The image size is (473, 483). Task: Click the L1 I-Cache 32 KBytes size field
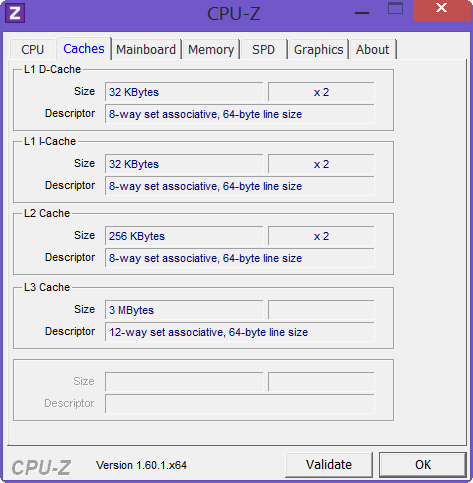tap(184, 164)
